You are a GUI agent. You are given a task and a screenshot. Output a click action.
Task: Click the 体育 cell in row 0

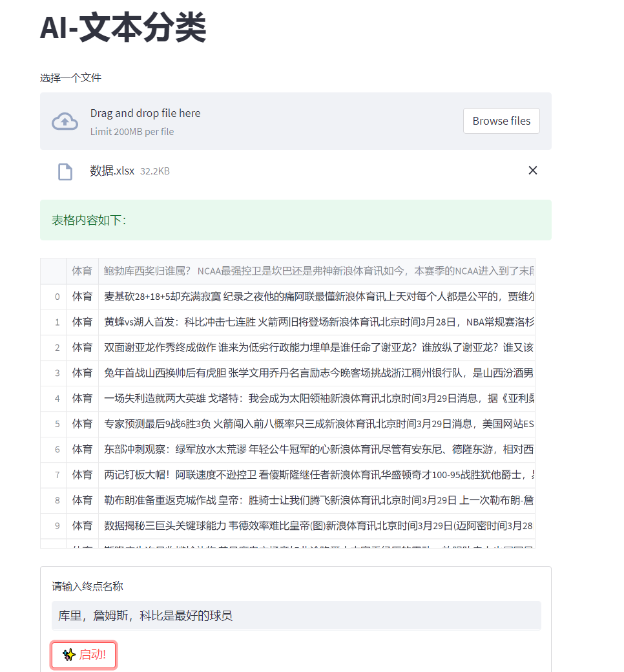tap(82, 297)
